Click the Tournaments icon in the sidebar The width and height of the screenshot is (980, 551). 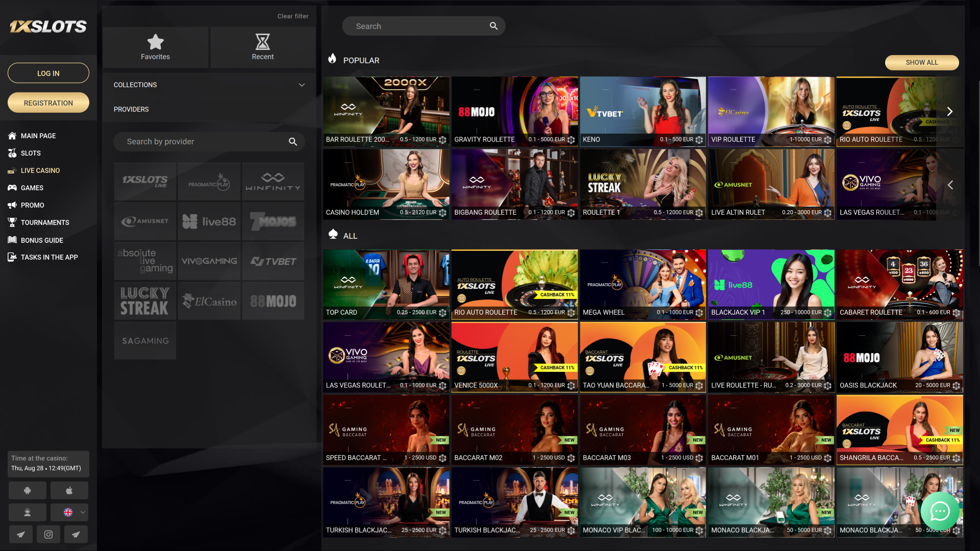pyautogui.click(x=12, y=222)
